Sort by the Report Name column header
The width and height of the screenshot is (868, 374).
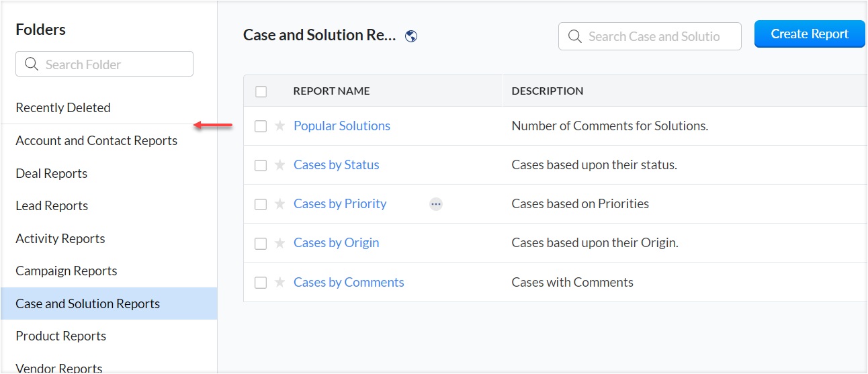pos(332,91)
